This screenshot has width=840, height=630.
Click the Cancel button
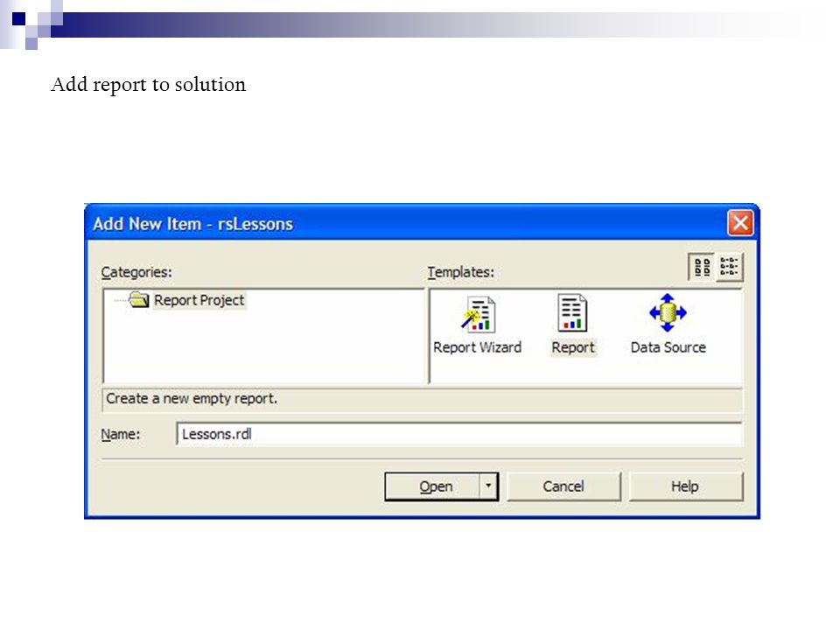(x=563, y=486)
